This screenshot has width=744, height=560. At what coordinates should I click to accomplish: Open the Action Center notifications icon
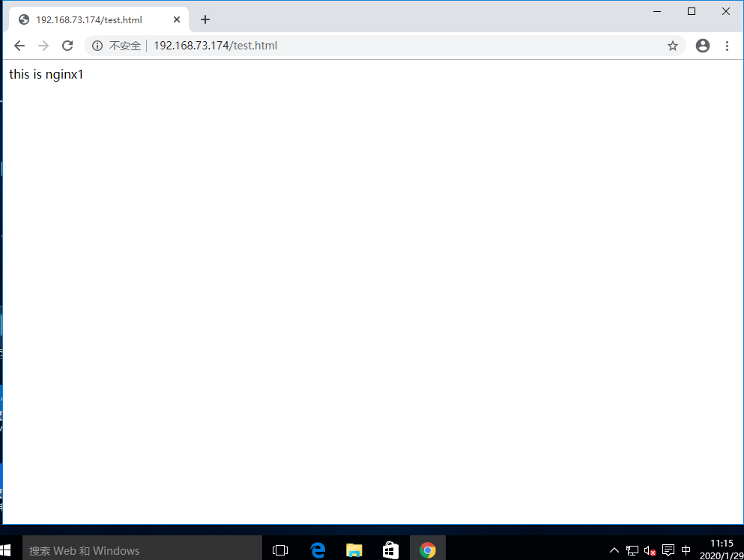[x=668, y=550]
